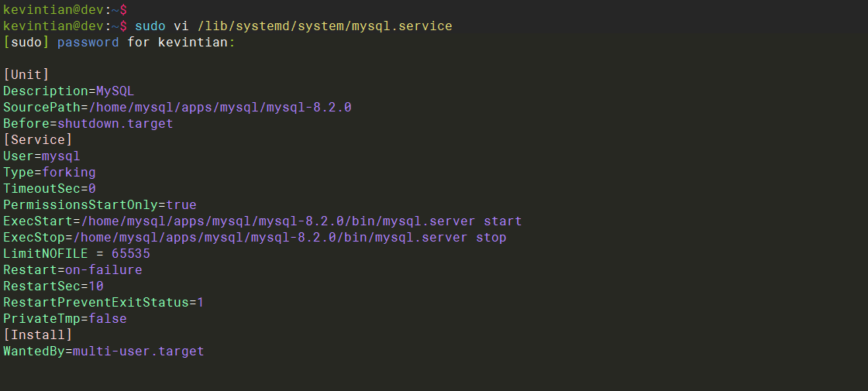Click the RestartSec=10 line
Screen dimensions: 868x391
coord(53,286)
